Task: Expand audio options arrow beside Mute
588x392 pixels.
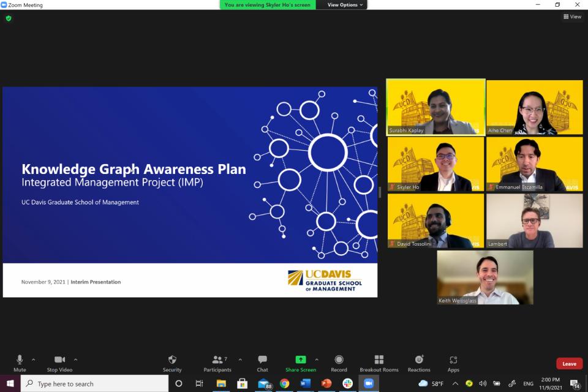Action: click(x=33, y=360)
